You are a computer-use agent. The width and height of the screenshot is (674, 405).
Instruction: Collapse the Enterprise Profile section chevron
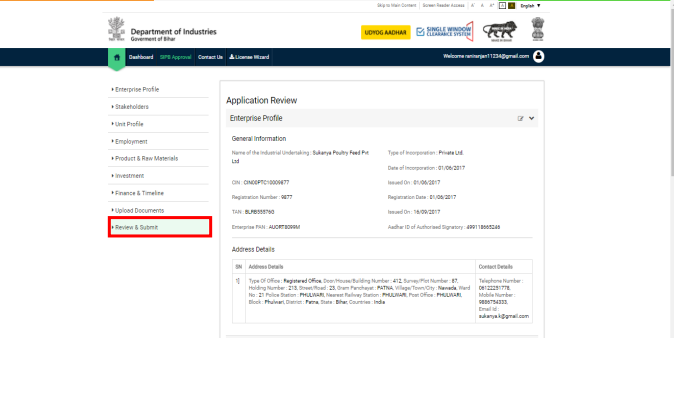[x=532, y=118]
